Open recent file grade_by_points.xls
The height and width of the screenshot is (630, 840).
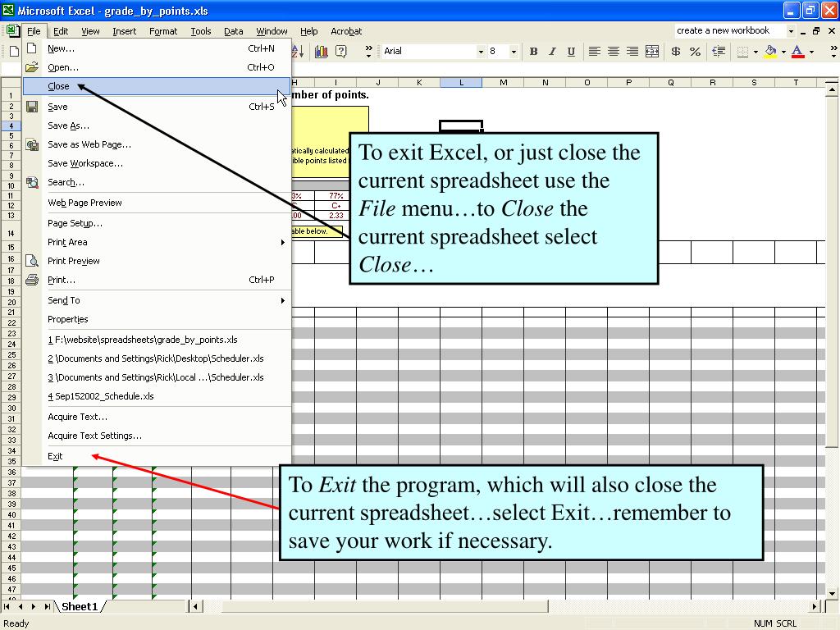[157, 340]
